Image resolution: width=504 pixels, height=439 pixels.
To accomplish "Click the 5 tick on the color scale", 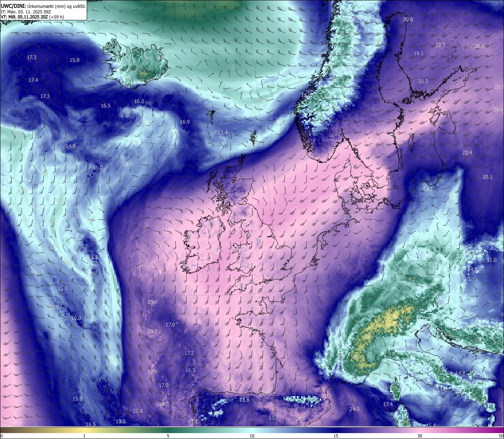I will point(168,436).
